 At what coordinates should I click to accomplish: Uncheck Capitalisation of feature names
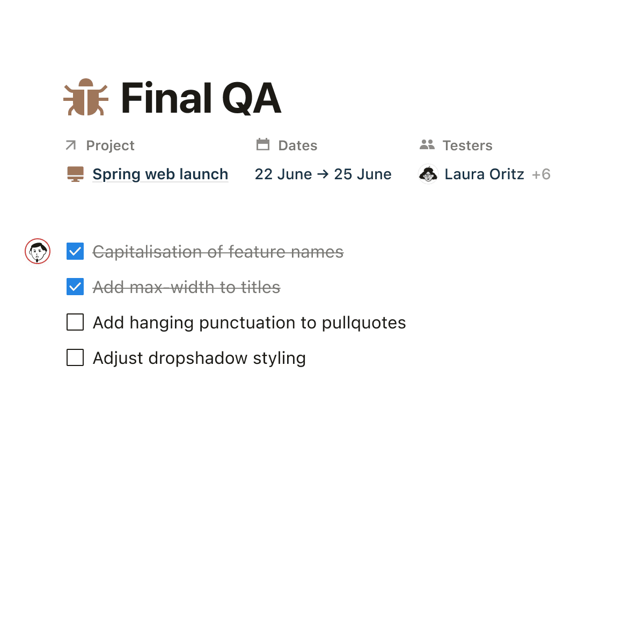point(75,251)
